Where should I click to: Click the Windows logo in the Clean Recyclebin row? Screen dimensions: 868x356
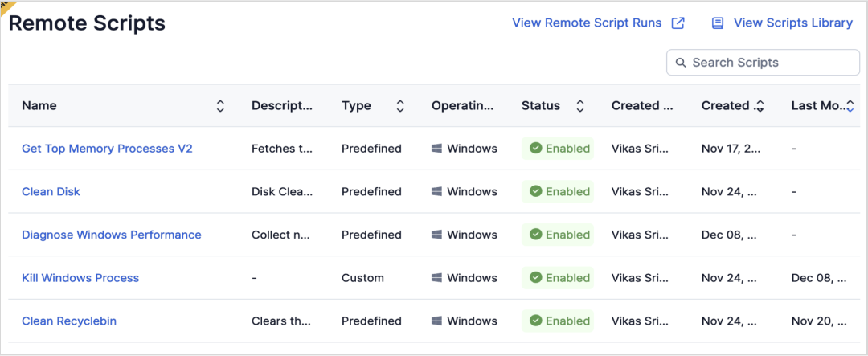pos(437,321)
